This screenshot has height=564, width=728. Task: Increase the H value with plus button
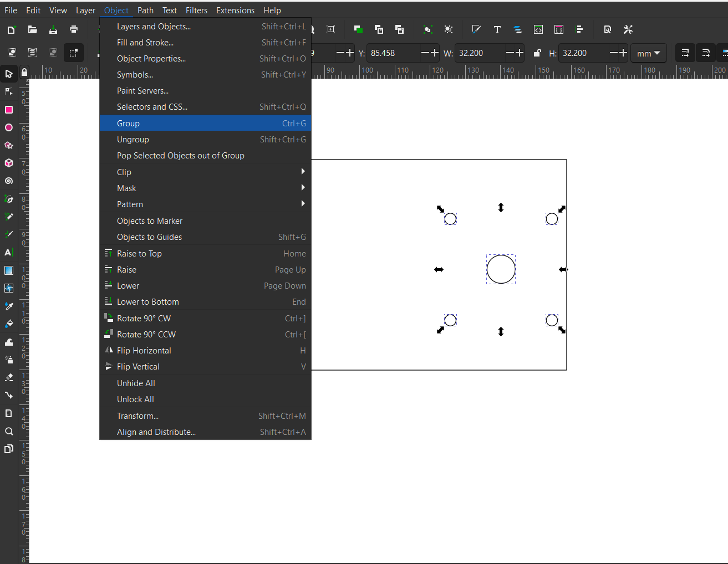(623, 53)
